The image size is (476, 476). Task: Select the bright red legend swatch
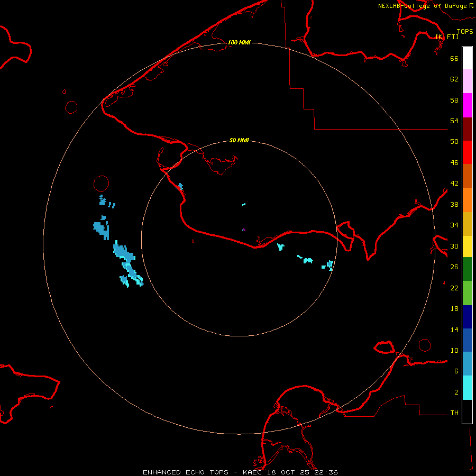(x=467, y=152)
